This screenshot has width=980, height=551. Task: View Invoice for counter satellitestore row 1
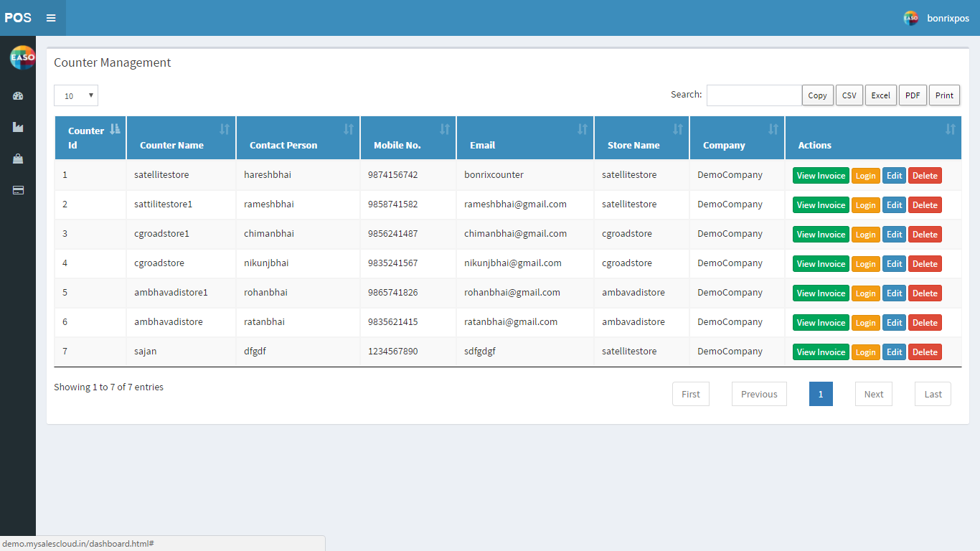tap(821, 176)
